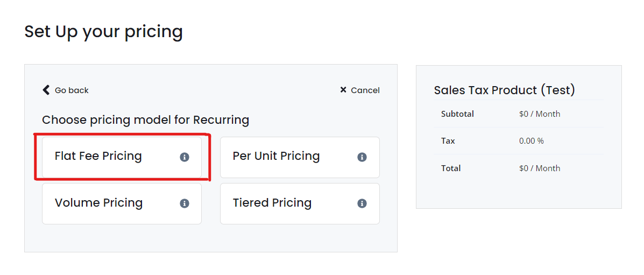Screen dimensions: 644x275
Task: Click the Subtotal label in summary
Action: pos(457,114)
